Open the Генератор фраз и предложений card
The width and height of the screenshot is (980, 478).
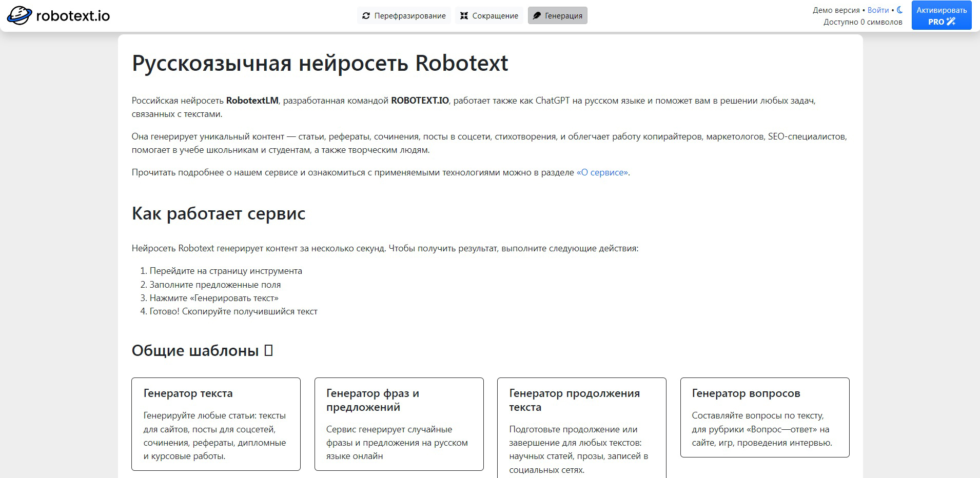click(399, 424)
